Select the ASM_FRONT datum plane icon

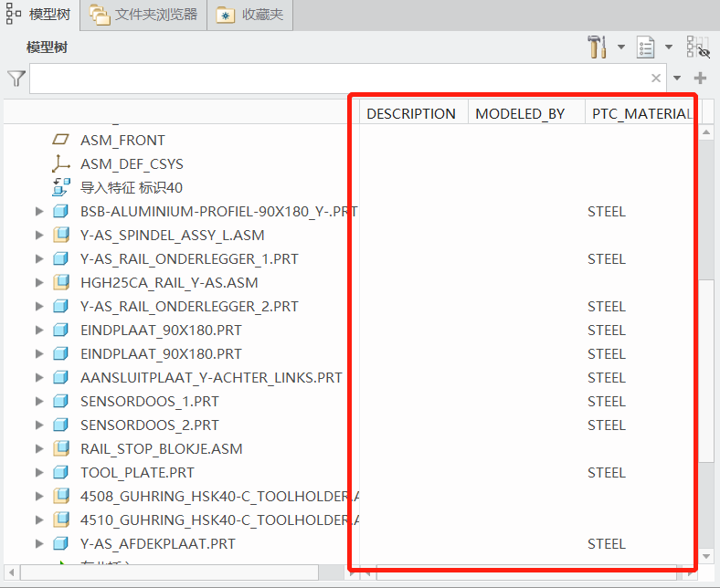(61, 141)
